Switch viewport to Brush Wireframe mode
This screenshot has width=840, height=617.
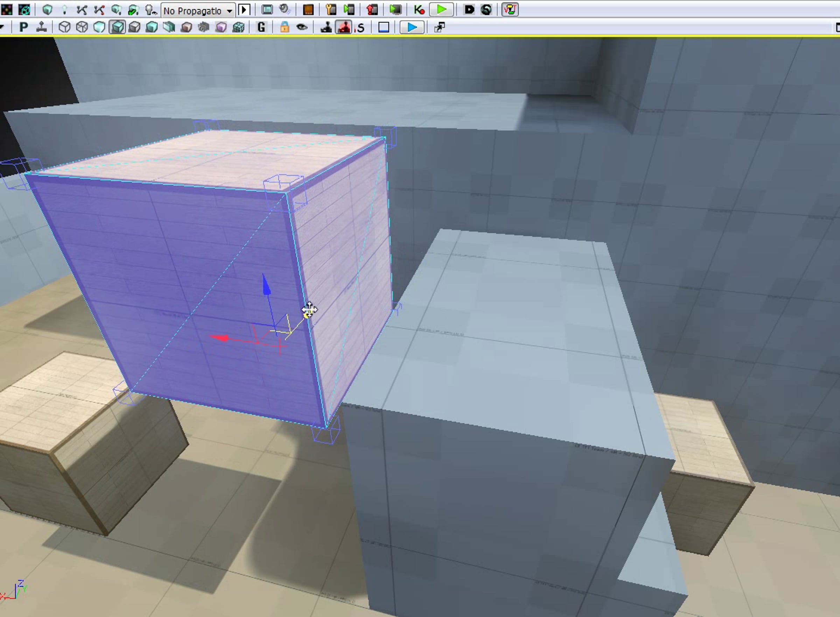coord(65,27)
